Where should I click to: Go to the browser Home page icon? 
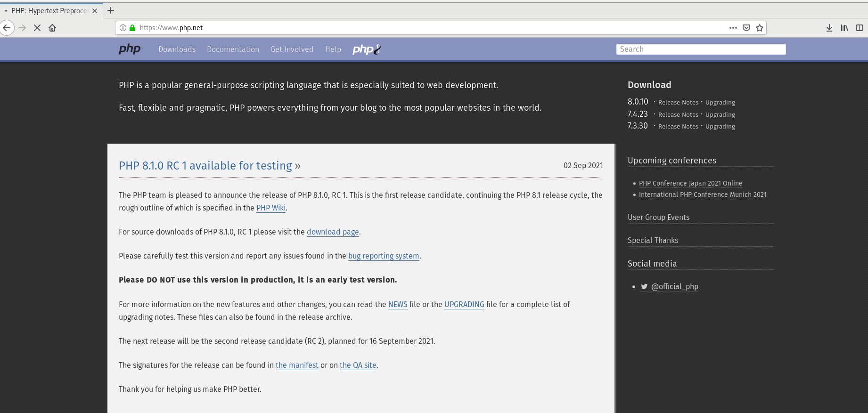52,28
